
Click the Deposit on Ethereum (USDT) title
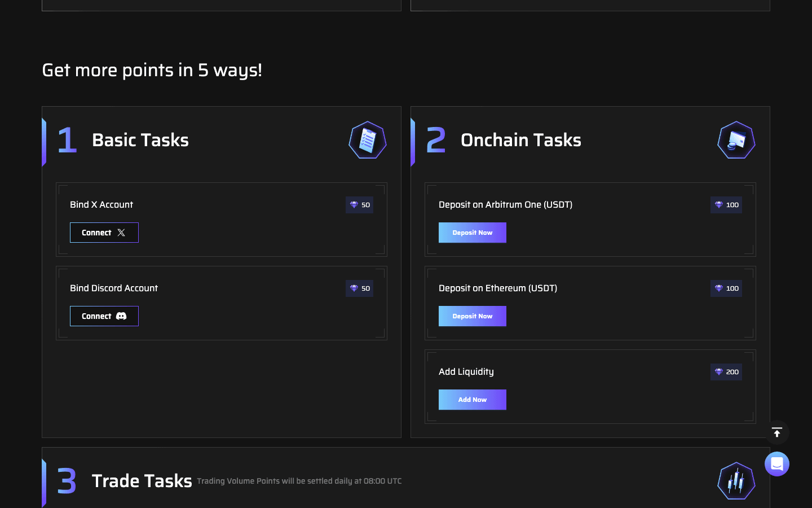tap(498, 288)
